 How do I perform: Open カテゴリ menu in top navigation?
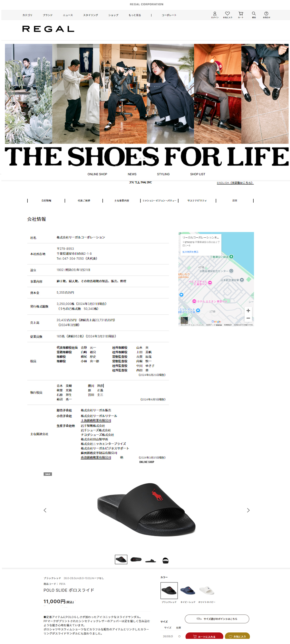point(27,15)
